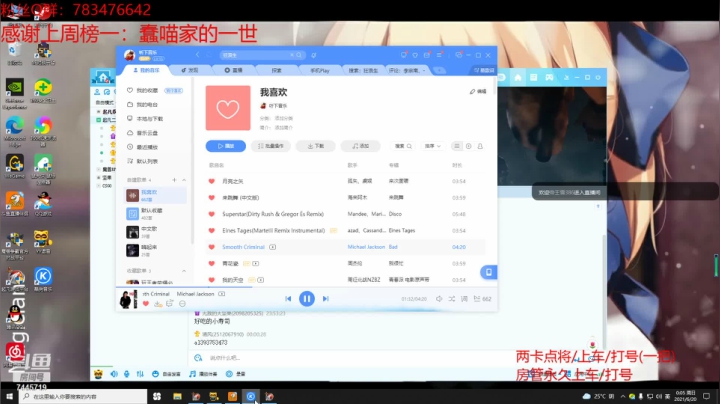Toggle shuffle play mode
This screenshot has width=720, height=404.
tap(452, 299)
